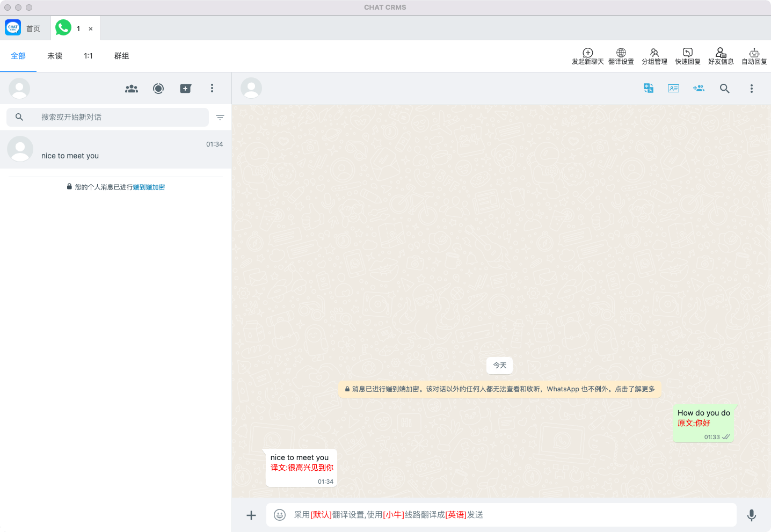The height and width of the screenshot is (532, 771).
Task: Open the chat list filter dropdown
Action: click(x=220, y=118)
